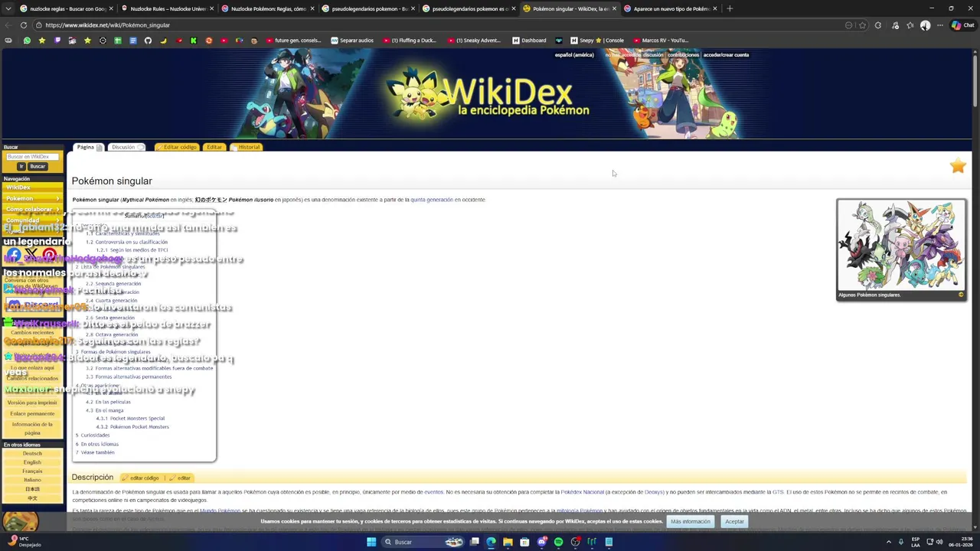Viewport: 980px width, 551px height.
Task: Click 'Más información' on cookie notice
Action: click(690, 522)
